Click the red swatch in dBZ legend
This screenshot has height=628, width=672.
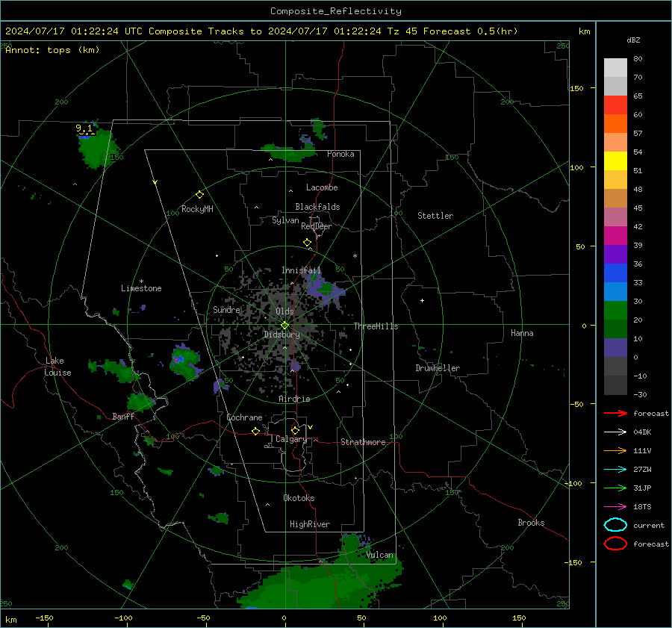tap(615, 105)
